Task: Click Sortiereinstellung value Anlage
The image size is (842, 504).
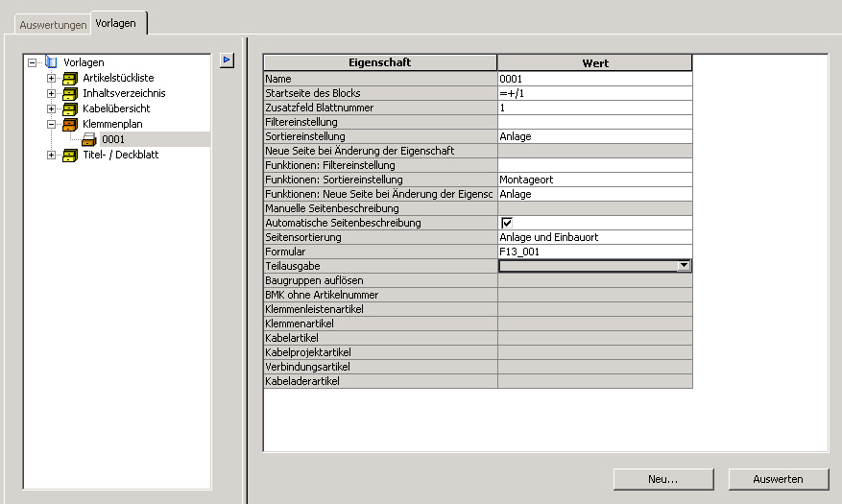Action: click(594, 136)
